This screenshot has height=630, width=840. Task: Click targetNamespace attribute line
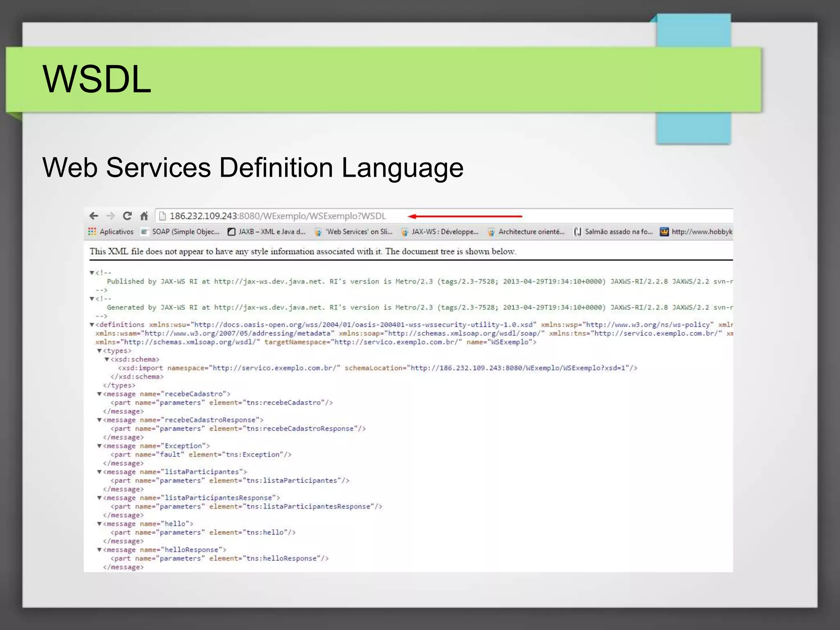pyautogui.click(x=316, y=342)
